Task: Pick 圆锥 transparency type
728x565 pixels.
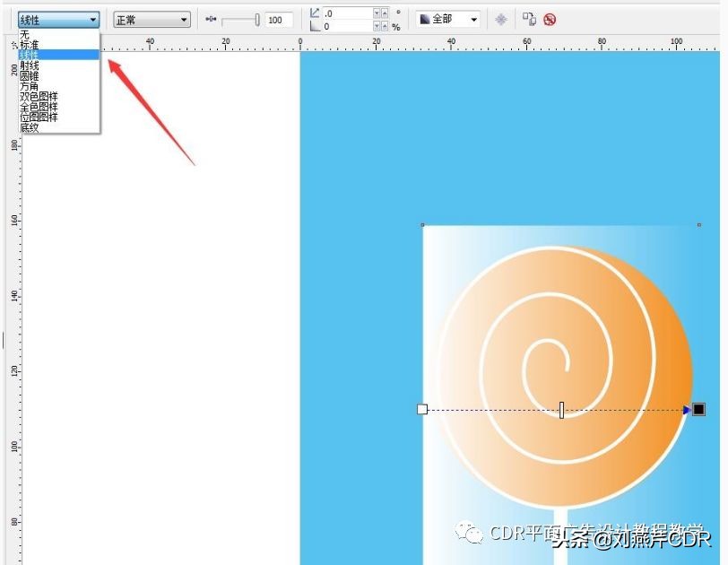Action: 58,75
